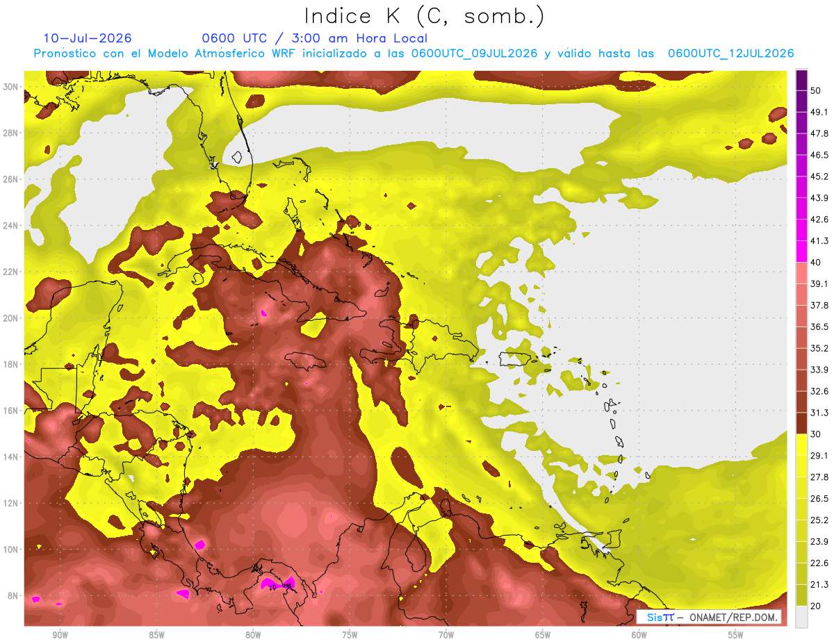The image size is (834, 644).
Task: Click the "12N" latitude label
Action: pos(11,503)
